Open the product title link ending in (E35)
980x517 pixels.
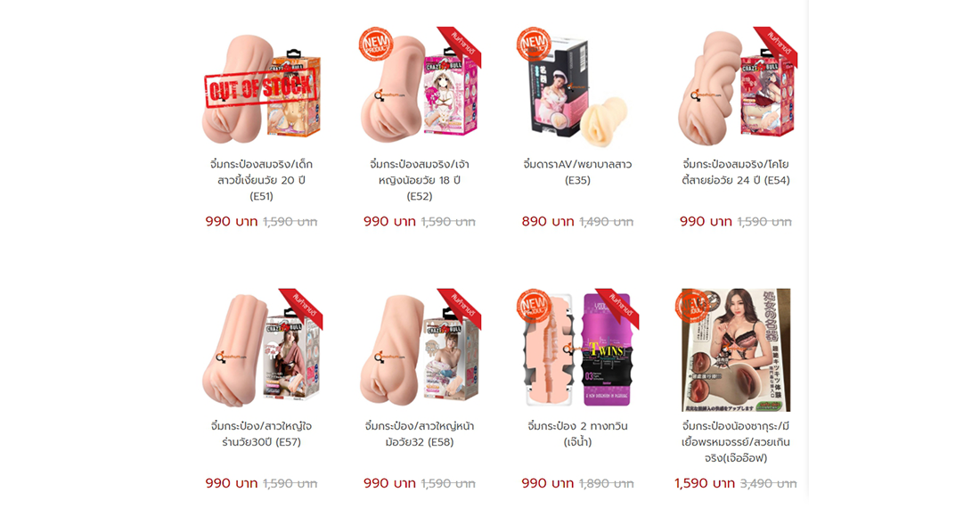[x=577, y=173]
